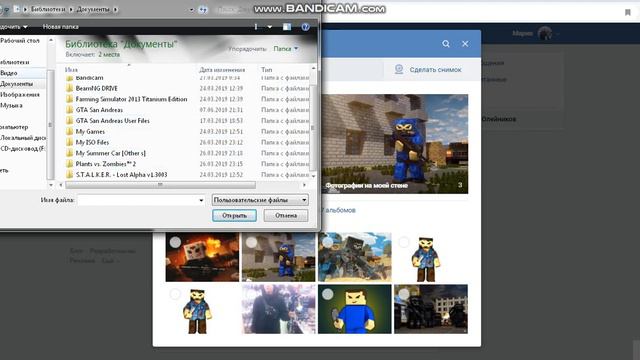The image size is (640, 360).
Task: Click the browser bookmark icon
Action: [628, 13]
